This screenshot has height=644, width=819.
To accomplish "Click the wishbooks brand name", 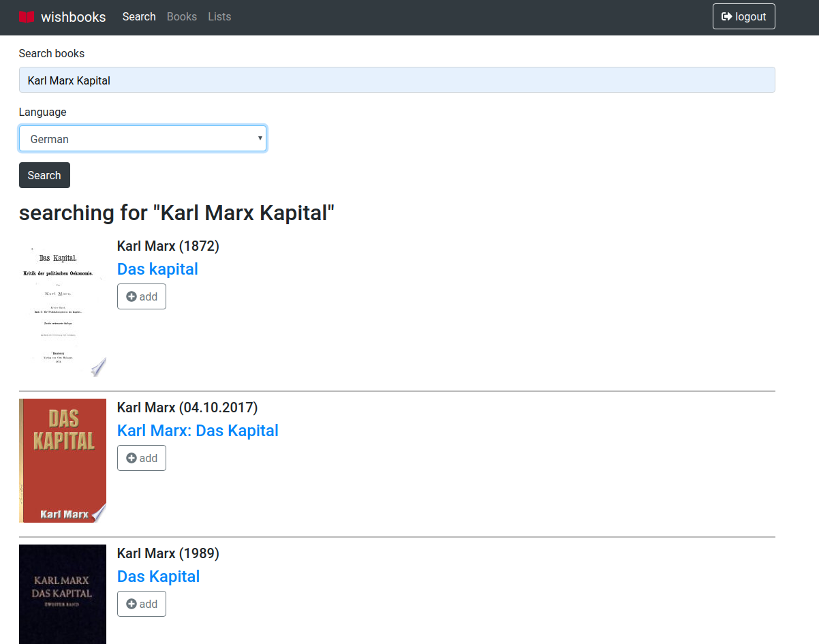I will click(x=73, y=17).
